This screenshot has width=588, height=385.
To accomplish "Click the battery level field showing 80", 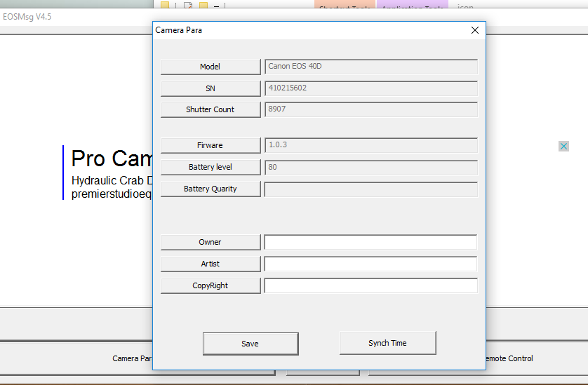I will click(x=371, y=167).
